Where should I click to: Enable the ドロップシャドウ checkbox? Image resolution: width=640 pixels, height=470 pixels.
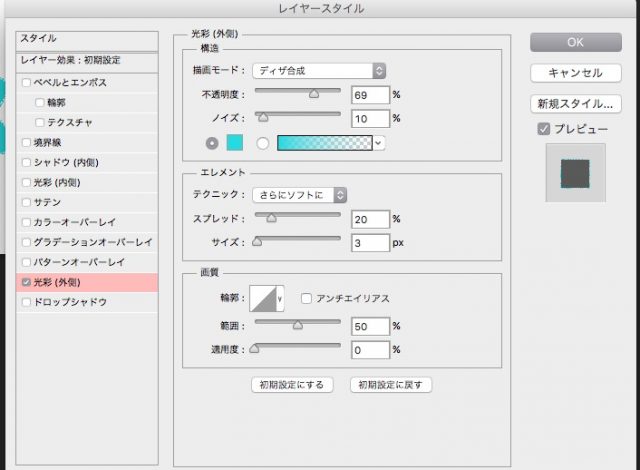27,302
